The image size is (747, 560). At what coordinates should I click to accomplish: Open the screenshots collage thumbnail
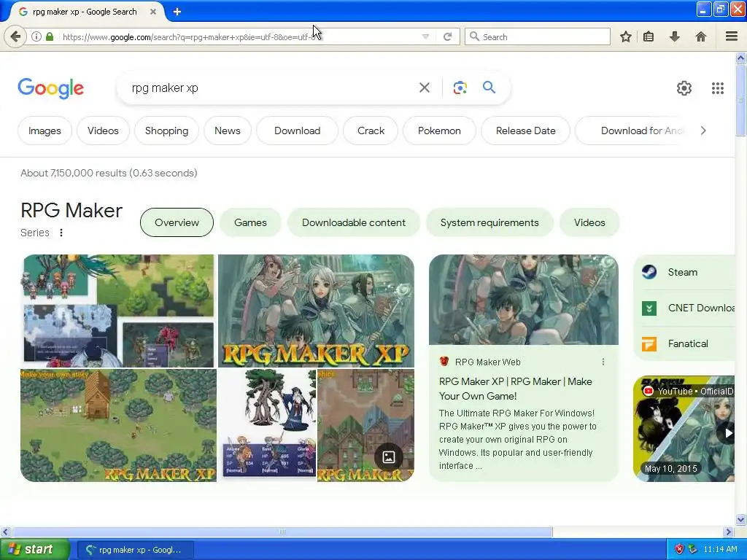pos(118,311)
